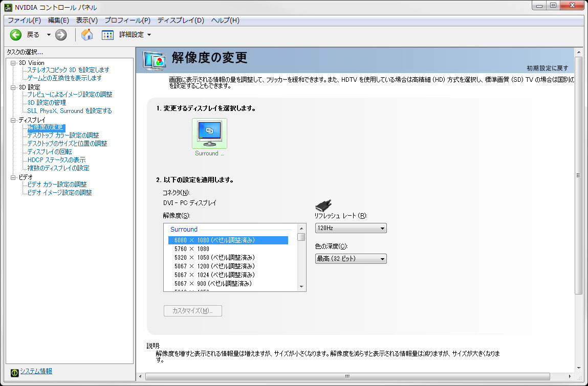Open the ファイル(F) menu
Viewport: 588px width, 386px height.
[25, 20]
